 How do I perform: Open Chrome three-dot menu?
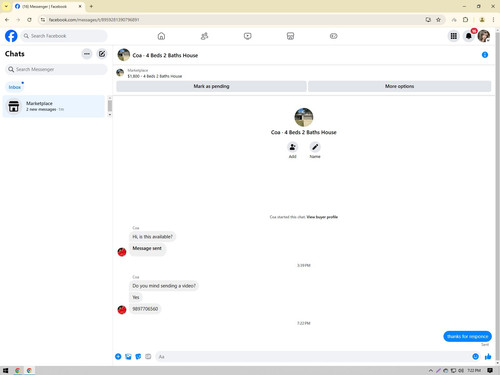(493, 20)
